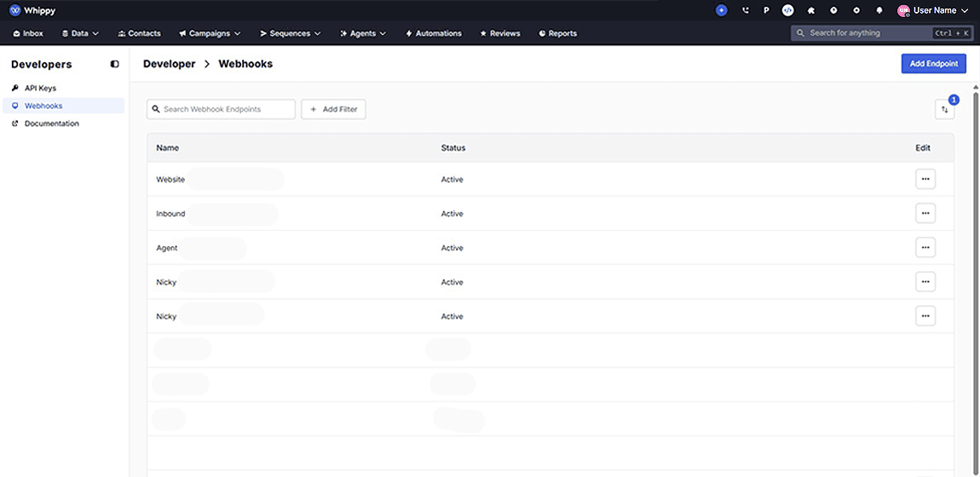Click the sort arrows icon with badge
Viewport: 980px width, 477px height.
[x=945, y=109]
